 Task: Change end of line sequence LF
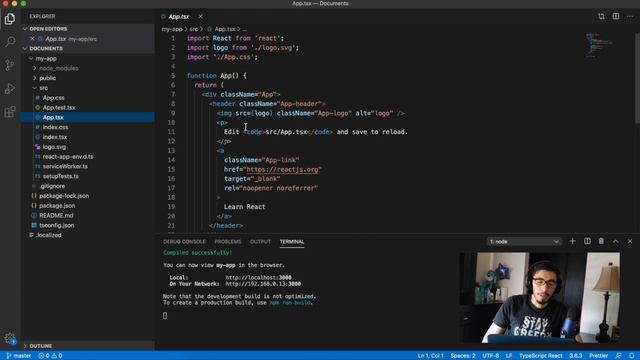509,356
